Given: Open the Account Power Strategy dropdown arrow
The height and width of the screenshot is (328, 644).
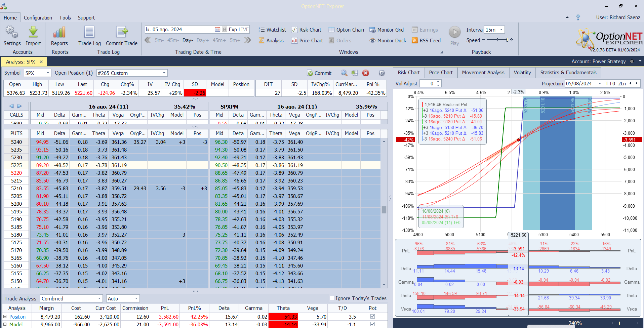Looking at the screenshot, I should pos(640,61).
